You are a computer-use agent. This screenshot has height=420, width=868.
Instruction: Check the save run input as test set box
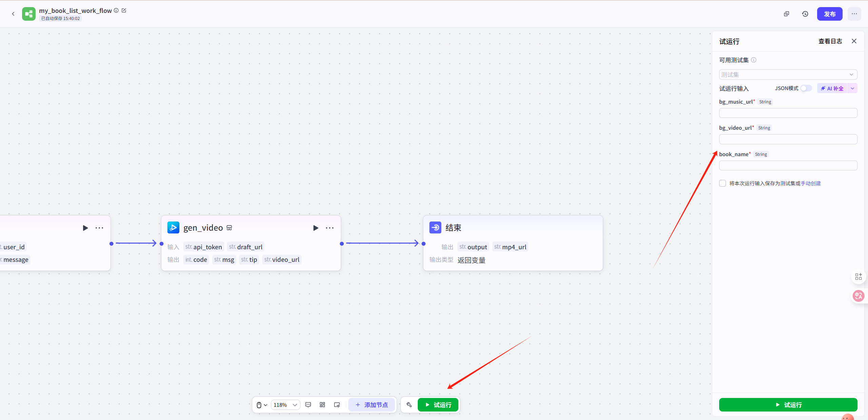pos(723,183)
